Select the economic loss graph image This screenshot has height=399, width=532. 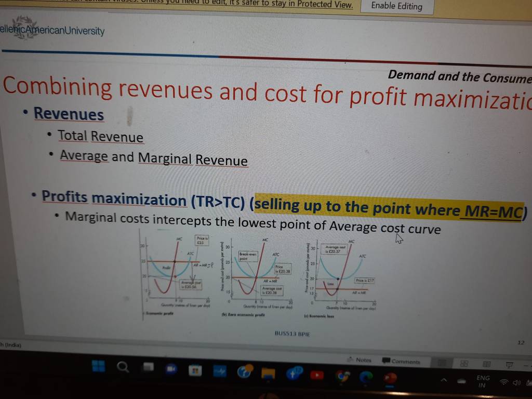click(x=341, y=278)
